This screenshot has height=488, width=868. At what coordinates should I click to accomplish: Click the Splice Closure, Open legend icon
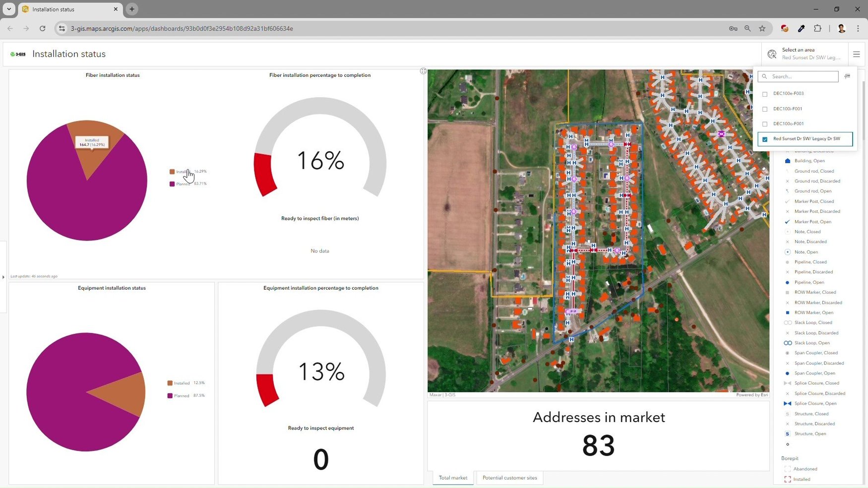pos(788,403)
